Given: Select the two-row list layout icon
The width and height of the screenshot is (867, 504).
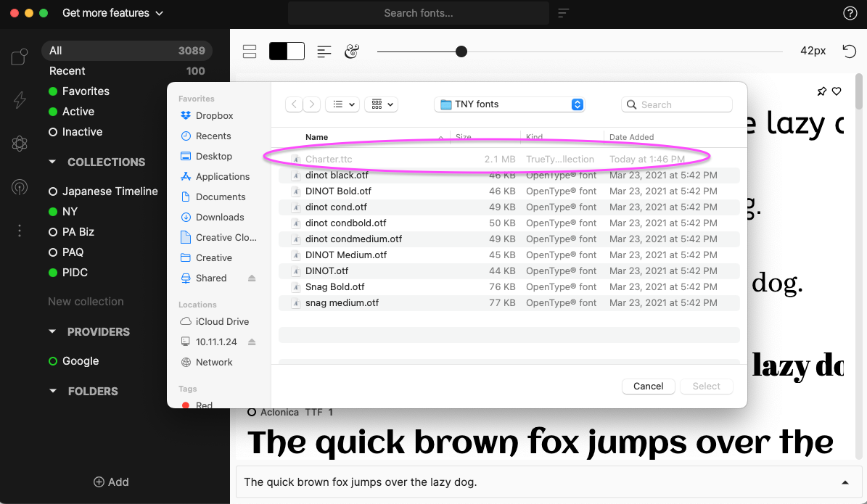Looking at the screenshot, I should coord(249,51).
